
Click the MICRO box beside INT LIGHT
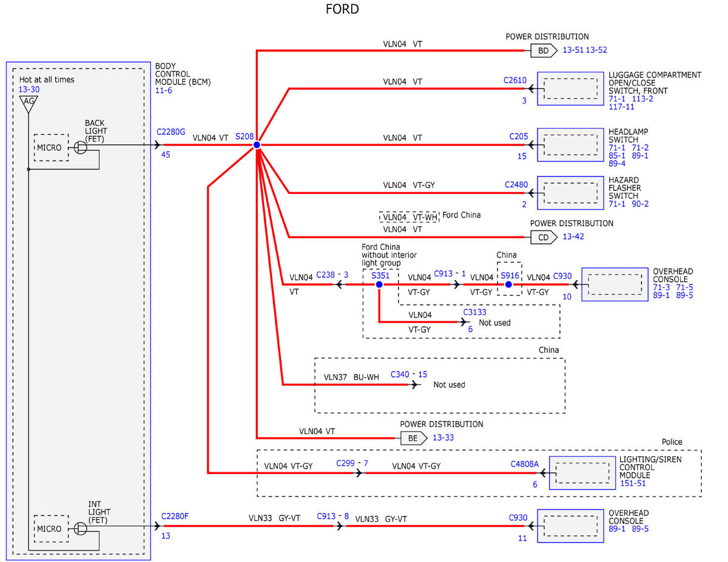tap(51, 529)
